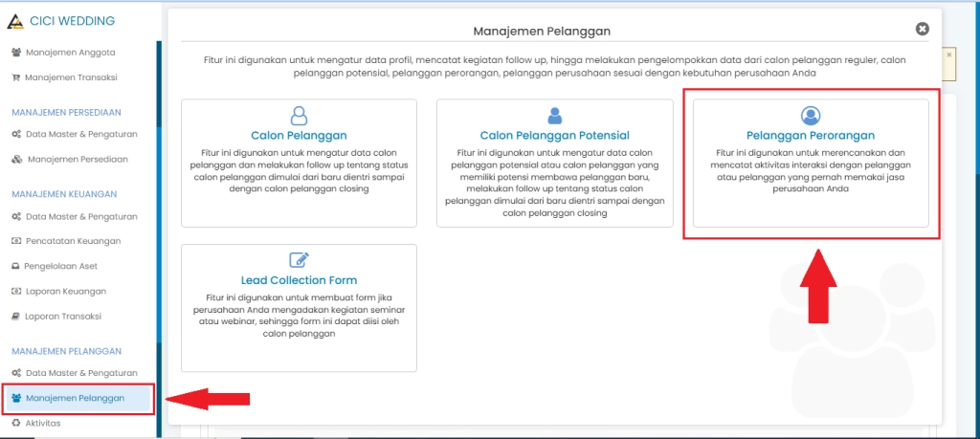Open Laporan Transaksi sidebar entry
The image size is (980, 439).
[x=63, y=317]
